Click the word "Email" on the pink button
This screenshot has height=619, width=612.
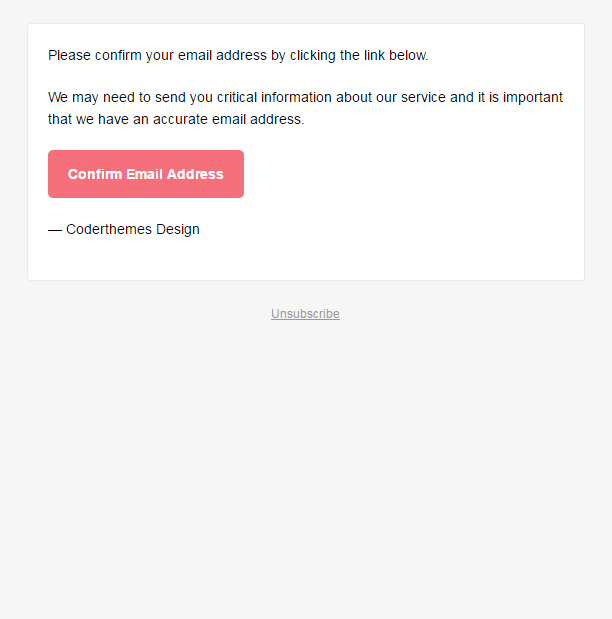point(144,174)
